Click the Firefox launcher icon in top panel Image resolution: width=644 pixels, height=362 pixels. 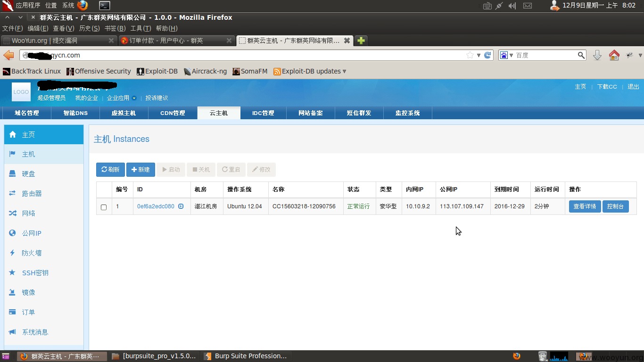coord(83,5)
